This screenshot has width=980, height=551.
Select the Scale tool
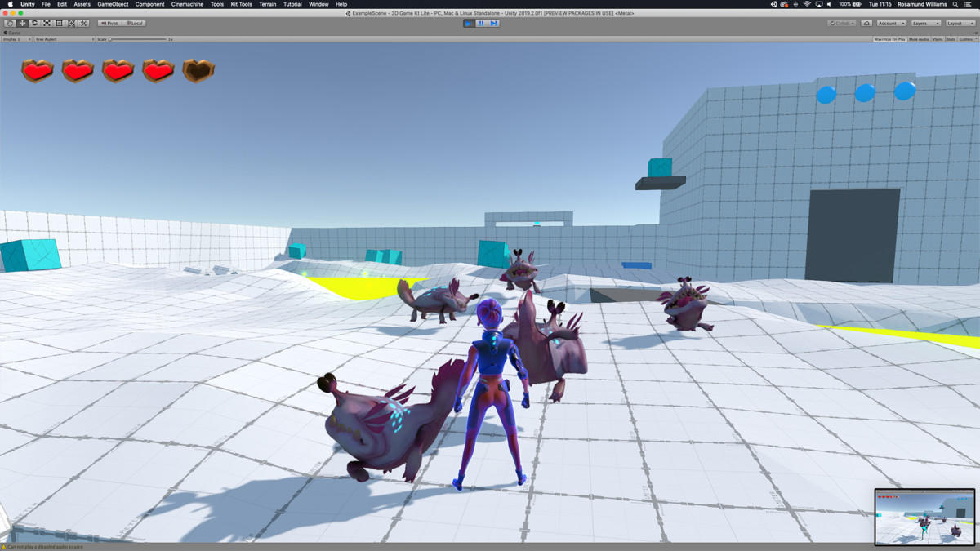tap(47, 23)
